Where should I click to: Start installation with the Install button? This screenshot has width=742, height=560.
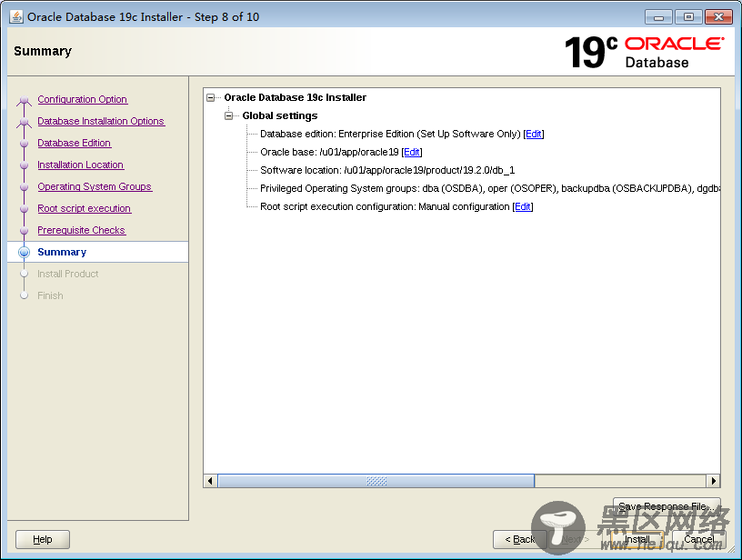coord(637,539)
